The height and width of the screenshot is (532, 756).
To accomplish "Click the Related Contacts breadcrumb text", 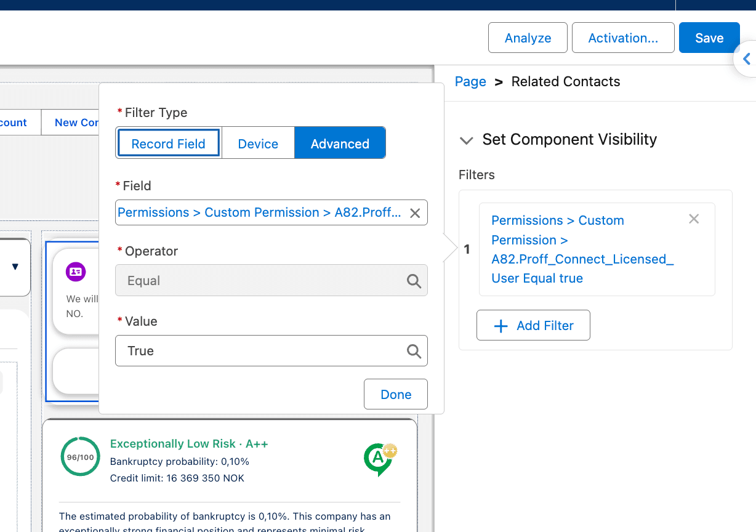I will click(566, 82).
